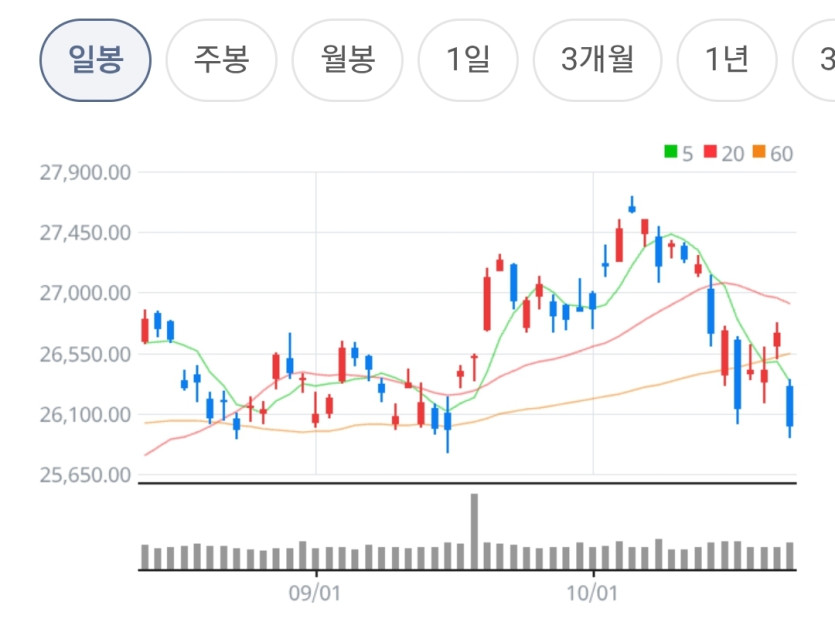Click the 27,000.00 price axis label
The height and width of the screenshot is (622, 835).
pyautogui.click(x=85, y=293)
